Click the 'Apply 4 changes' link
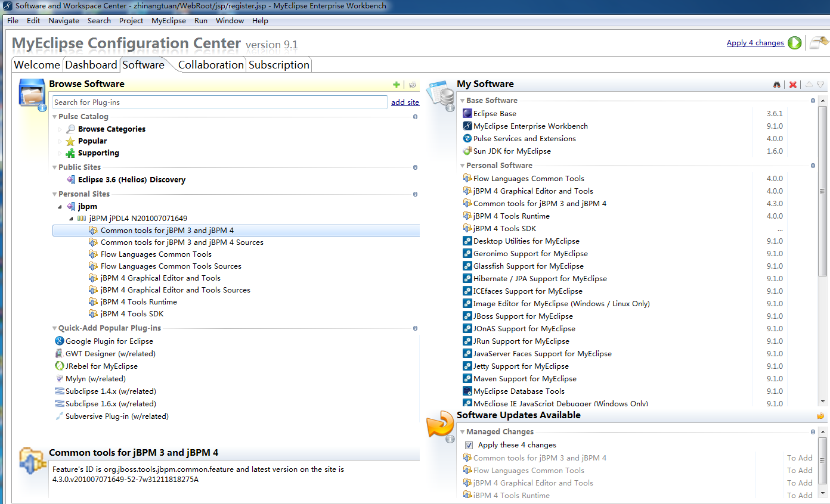Image resolution: width=830 pixels, height=504 pixels. point(755,43)
